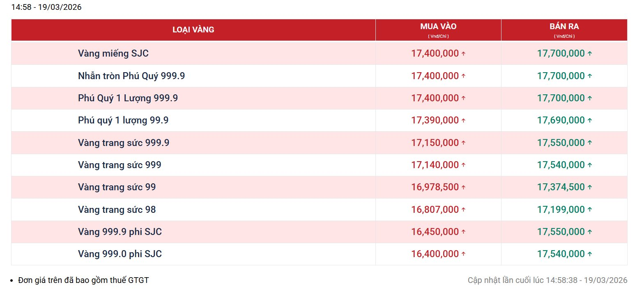This screenshot has width=644, height=301.
Task: Select the Vàng miếng SJC row label
Action: (113, 53)
